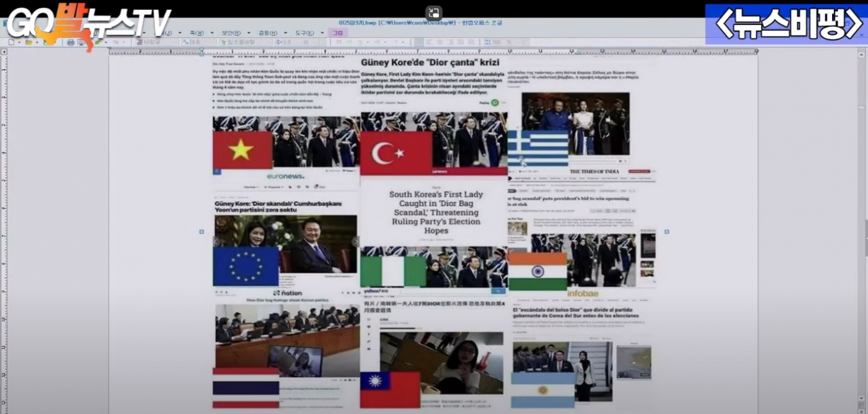Click the New Document icon
Image resolution: width=868 pixels, height=414 pixels.
tap(11, 42)
